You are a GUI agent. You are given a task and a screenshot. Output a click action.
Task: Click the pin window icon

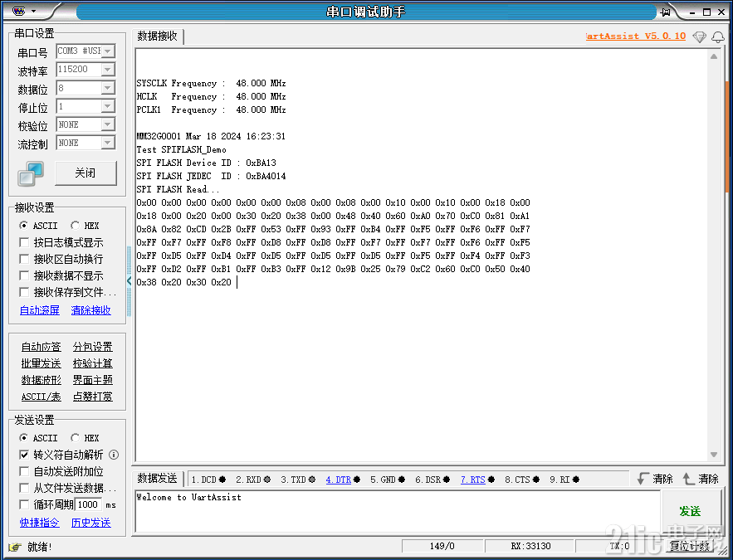coord(666,12)
